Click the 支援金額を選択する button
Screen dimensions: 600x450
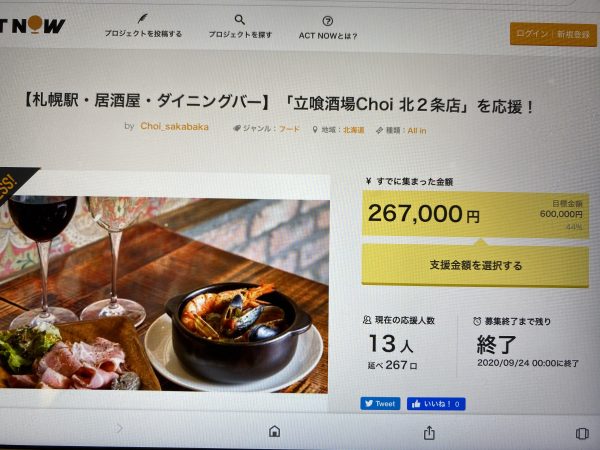[475, 265]
